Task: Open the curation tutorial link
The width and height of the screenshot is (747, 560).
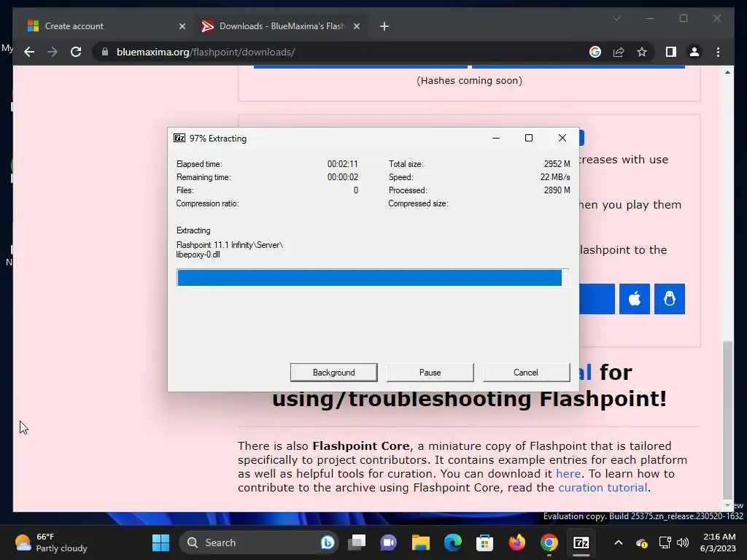Action: [x=603, y=488]
